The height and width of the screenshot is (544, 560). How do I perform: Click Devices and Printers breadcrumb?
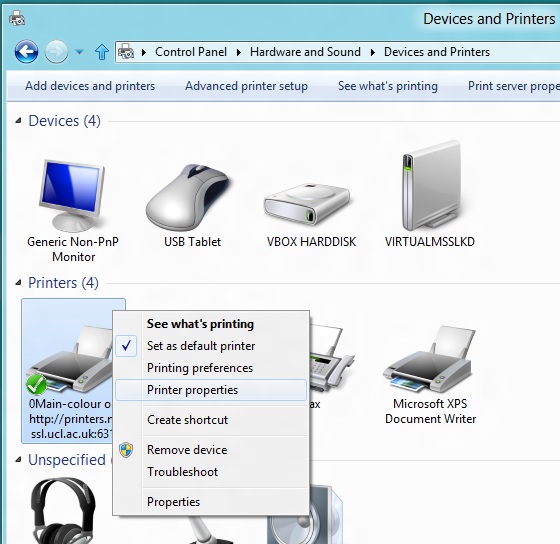tap(437, 52)
